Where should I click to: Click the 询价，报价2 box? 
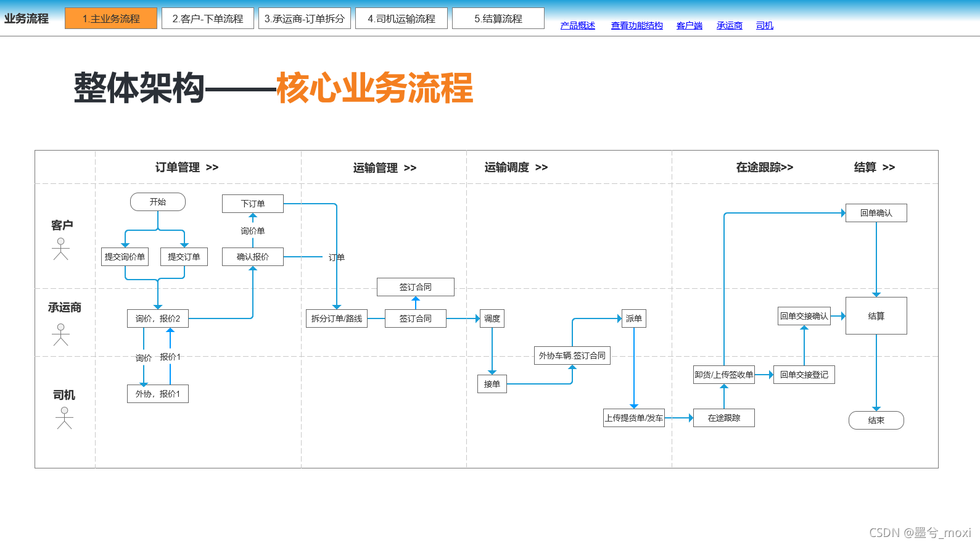click(x=158, y=318)
